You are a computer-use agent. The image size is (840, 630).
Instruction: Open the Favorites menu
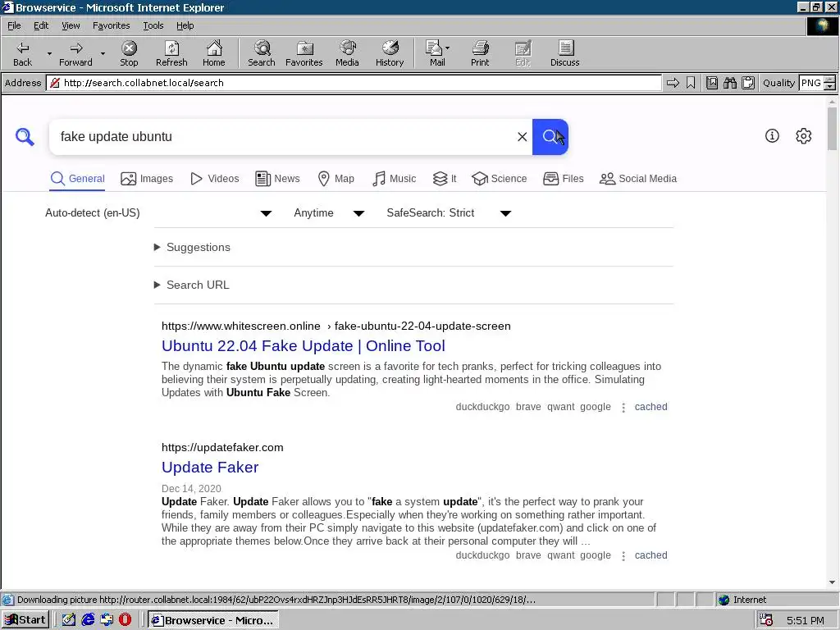click(111, 25)
